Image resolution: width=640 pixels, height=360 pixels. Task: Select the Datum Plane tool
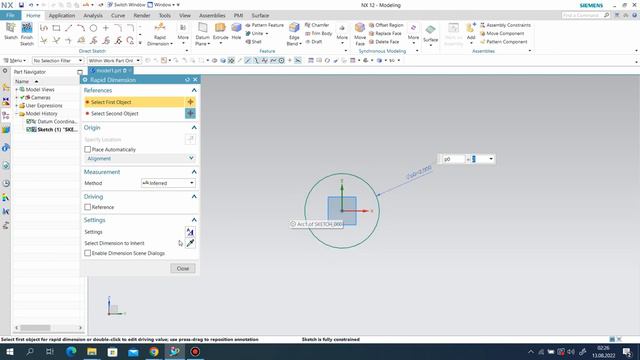pos(202,34)
